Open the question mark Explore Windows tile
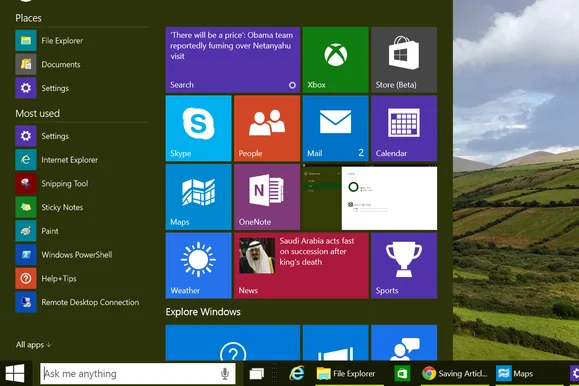Viewport: 579px width, 386px height. (x=233, y=342)
